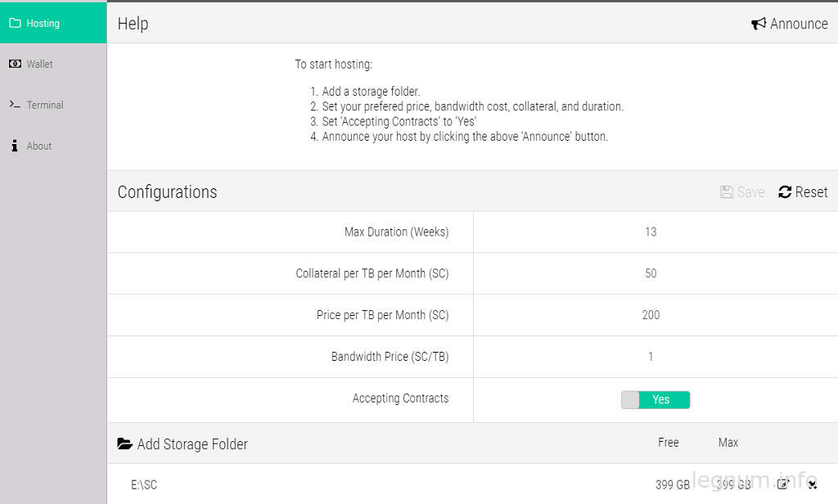Image resolution: width=838 pixels, height=504 pixels.
Task: Click the 'Bandwidth Price (SC/TB)' label
Action: click(x=390, y=357)
